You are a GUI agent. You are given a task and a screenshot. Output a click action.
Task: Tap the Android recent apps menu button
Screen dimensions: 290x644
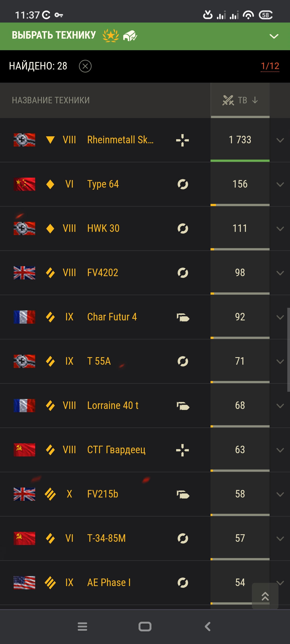82,627
